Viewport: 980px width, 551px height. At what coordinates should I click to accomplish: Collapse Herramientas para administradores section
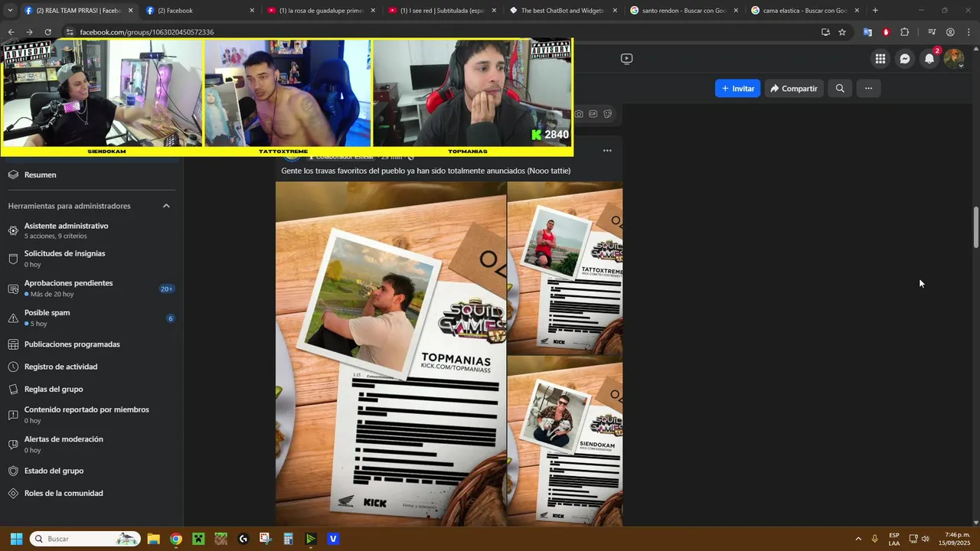click(166, 206)
